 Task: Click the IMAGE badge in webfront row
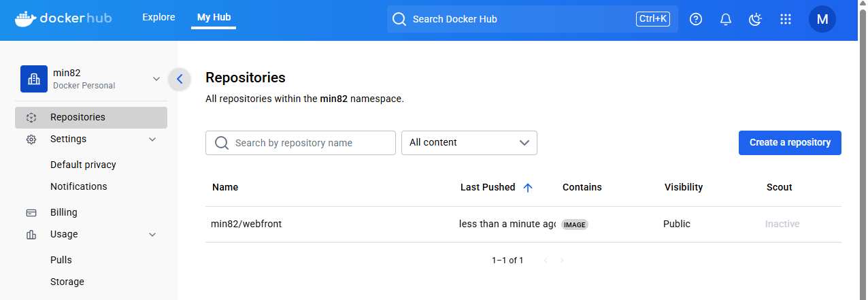575,224
